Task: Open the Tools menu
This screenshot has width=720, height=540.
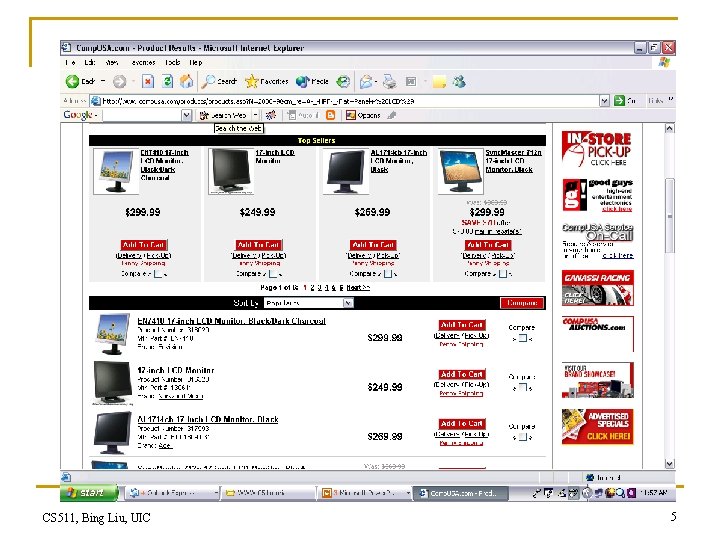Action: click(x=173, y=62)
